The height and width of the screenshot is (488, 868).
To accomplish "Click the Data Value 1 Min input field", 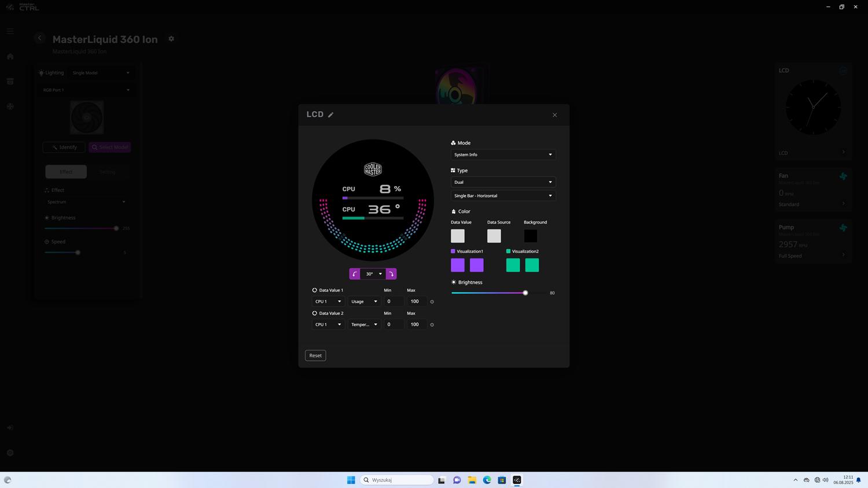I will pos(393,301).
